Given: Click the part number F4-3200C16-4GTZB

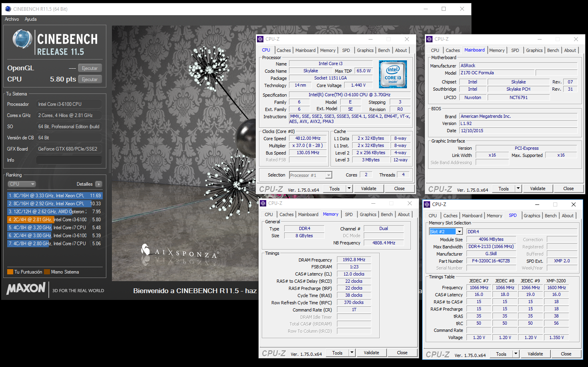Looking at the screenshot, I should [x=491, y=261].
